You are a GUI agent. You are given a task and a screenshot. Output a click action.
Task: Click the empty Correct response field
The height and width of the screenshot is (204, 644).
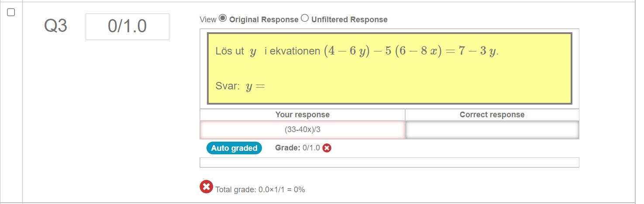coord(492,130)
